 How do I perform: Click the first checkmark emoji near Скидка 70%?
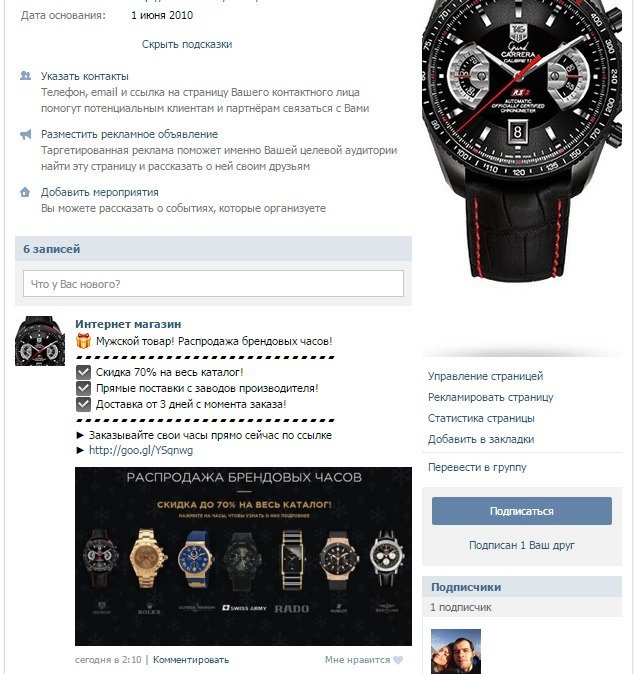point(83,372)
